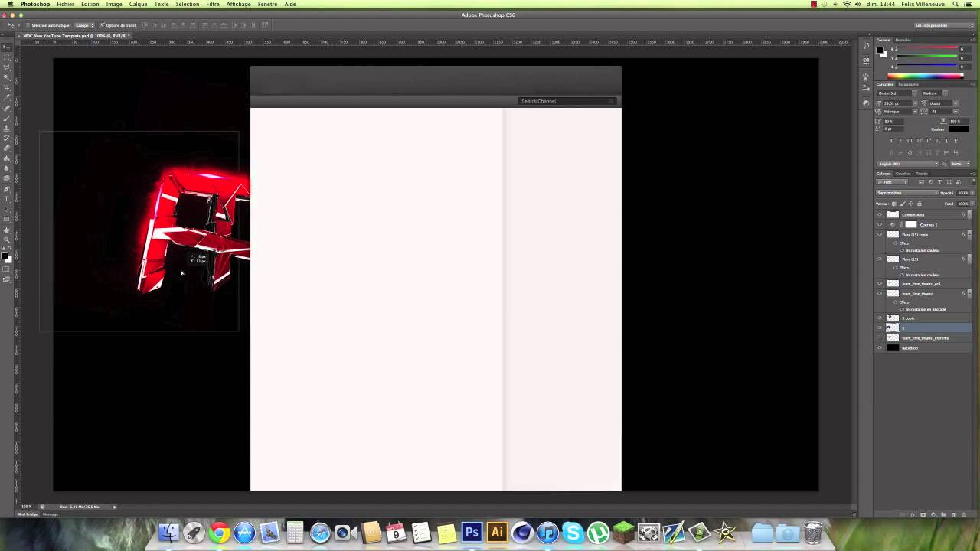
Task: Switch to the Tracés tab
Action: click(922, 174)
